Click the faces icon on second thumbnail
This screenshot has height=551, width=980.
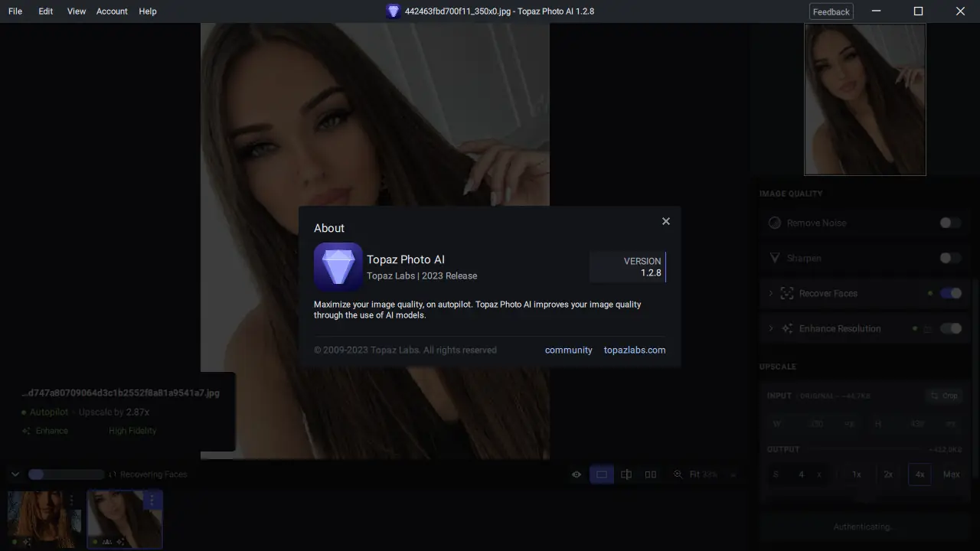(107, 542)
